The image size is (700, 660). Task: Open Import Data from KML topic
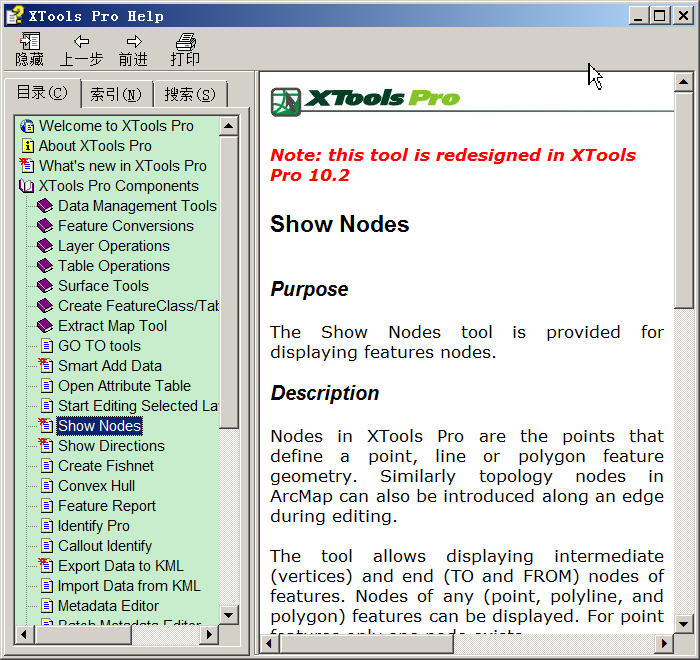[x=129, y=586]
